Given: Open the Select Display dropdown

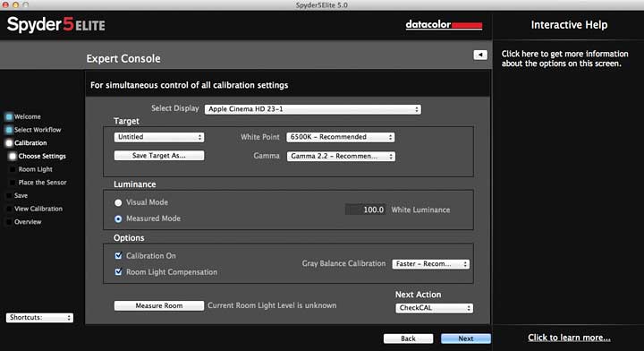Looking at the screenshot, I should tap(313, 109).
